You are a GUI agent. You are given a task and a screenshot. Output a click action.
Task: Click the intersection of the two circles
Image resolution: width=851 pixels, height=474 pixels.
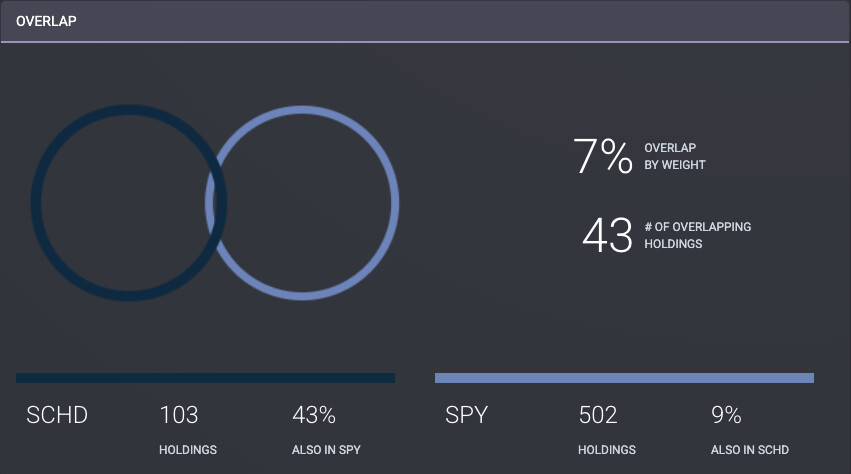216,203
